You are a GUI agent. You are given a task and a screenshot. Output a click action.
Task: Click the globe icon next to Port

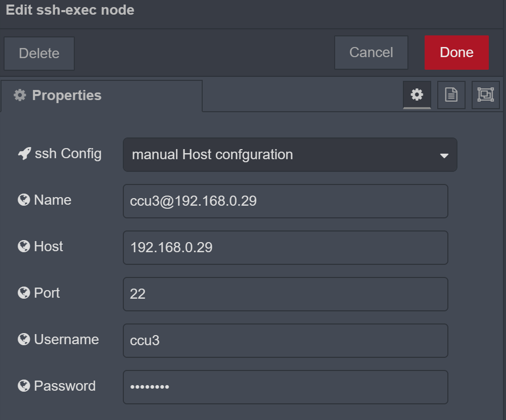click(23, 292)
